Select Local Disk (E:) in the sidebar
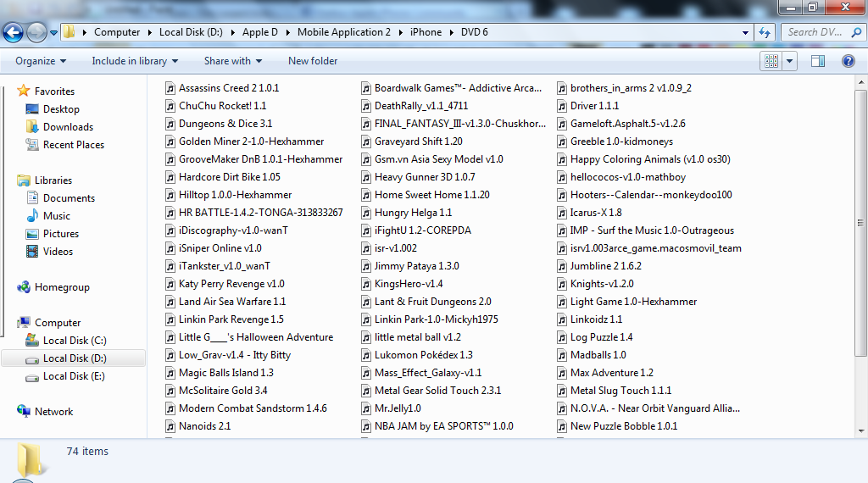This screenshot has width=868, height=483. 74,376
